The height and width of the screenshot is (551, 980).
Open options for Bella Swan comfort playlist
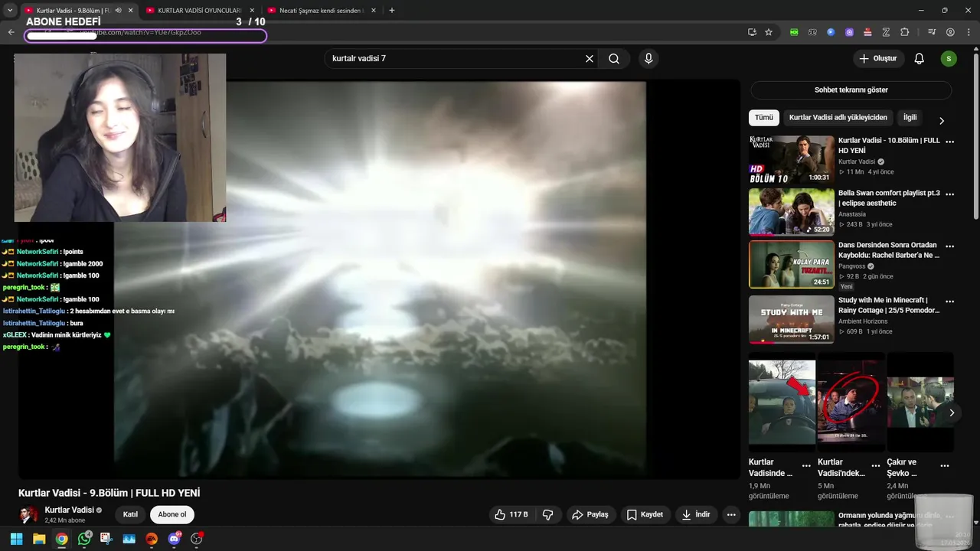(950, 194)
